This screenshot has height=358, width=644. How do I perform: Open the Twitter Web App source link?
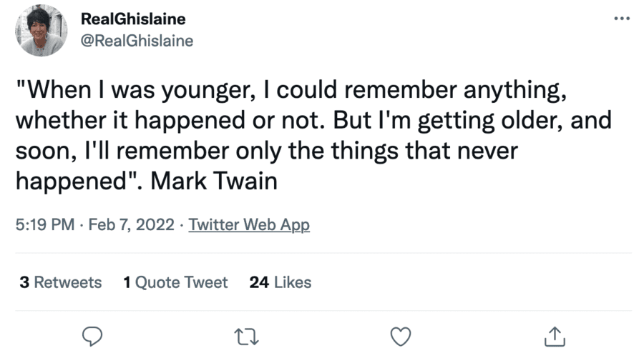coord(249,225)
